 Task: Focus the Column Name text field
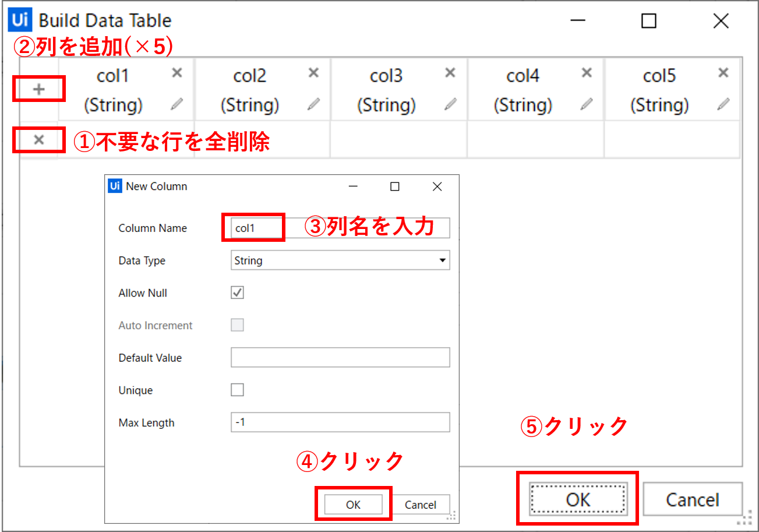(340, 228)
